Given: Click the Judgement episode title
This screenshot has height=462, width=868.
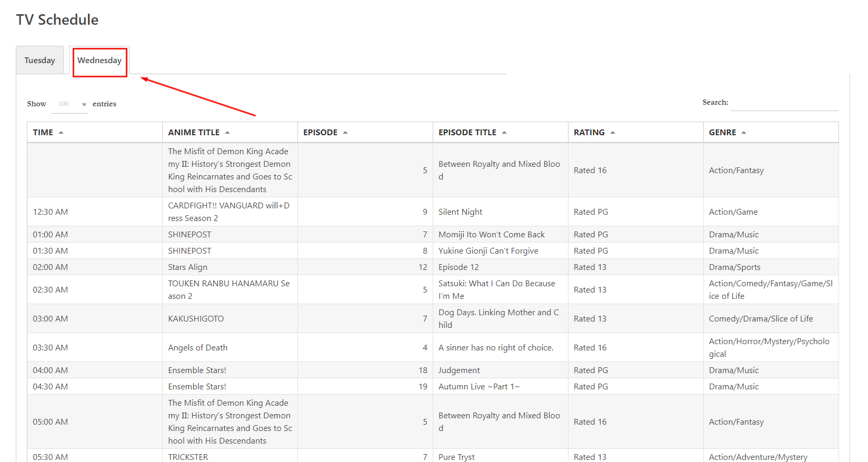Looking at the screenshot, I should click(x=459, y=370).
